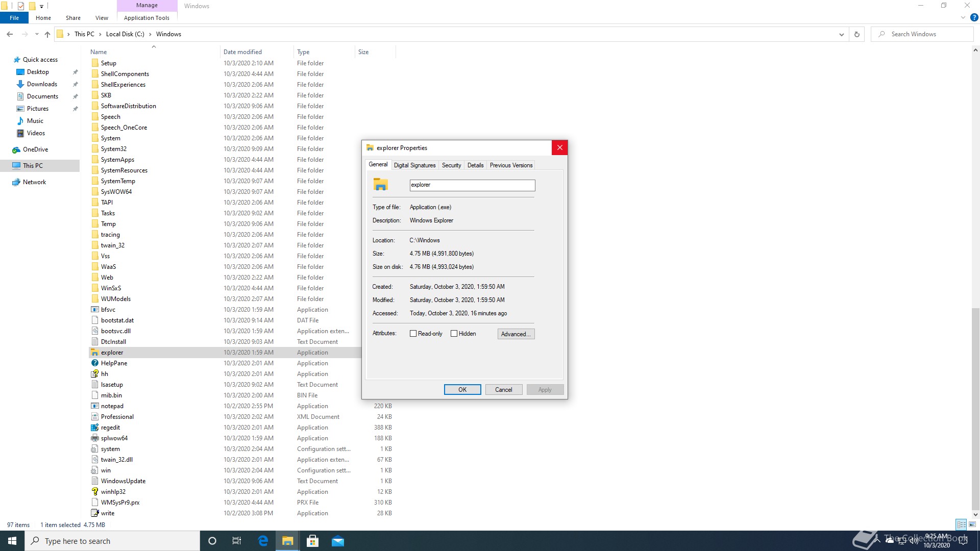This screenshot has height=551, width=980.
Task: Switch to Digital Signatures tab
Action: 414,165
